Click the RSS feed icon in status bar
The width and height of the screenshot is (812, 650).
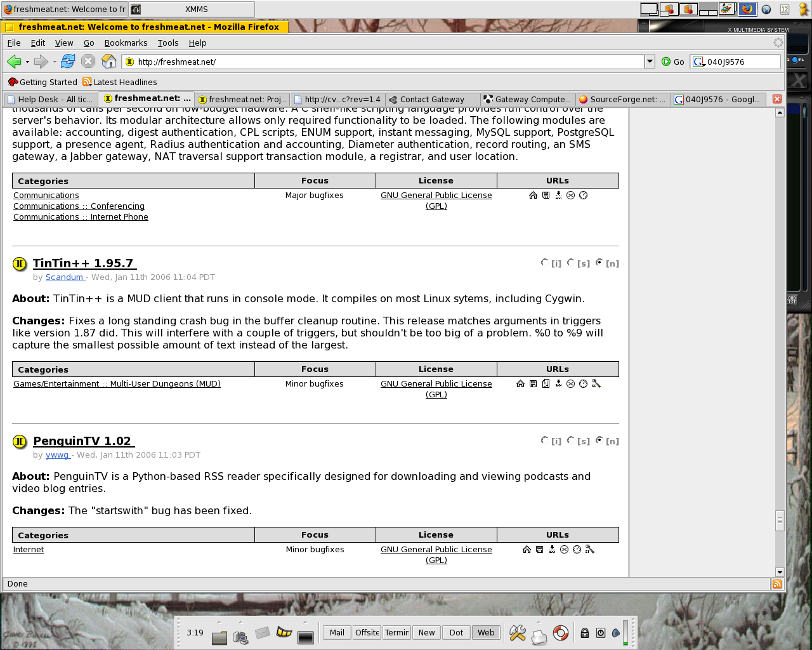pyautogui.click(x=776, y=584)
